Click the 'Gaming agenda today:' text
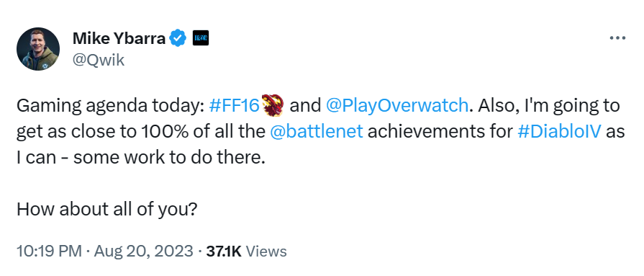The image size is (644, 276). [x=111, y=106]
